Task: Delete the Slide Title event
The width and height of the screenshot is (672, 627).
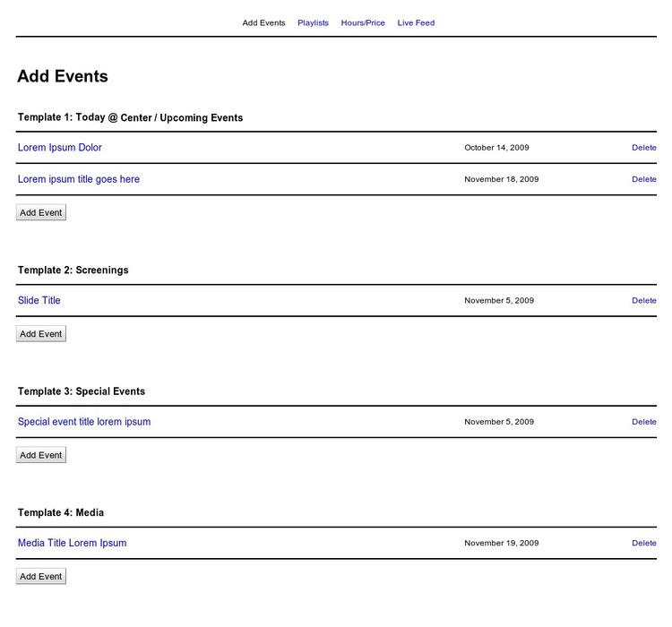Action: point(643,301)
